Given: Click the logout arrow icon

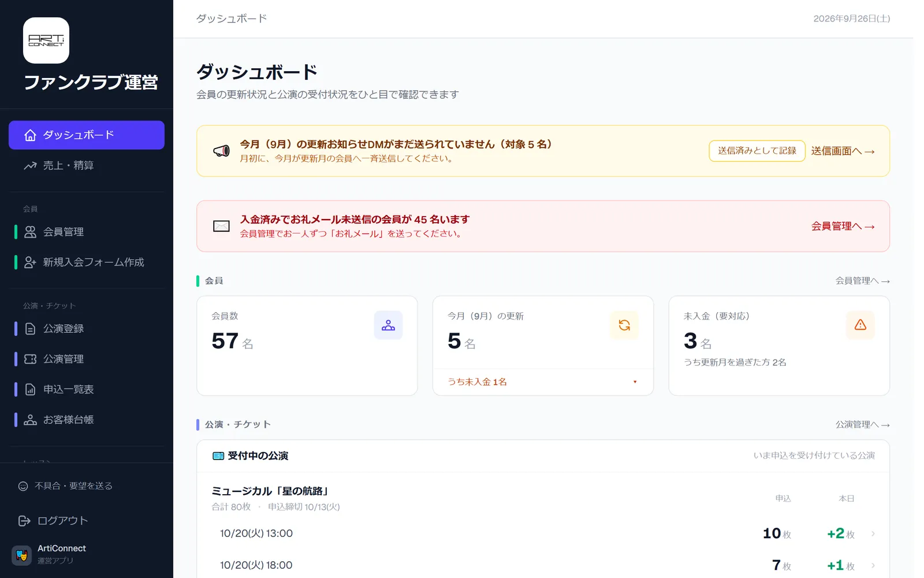Looking at the screenshot, I should point(24,521).
